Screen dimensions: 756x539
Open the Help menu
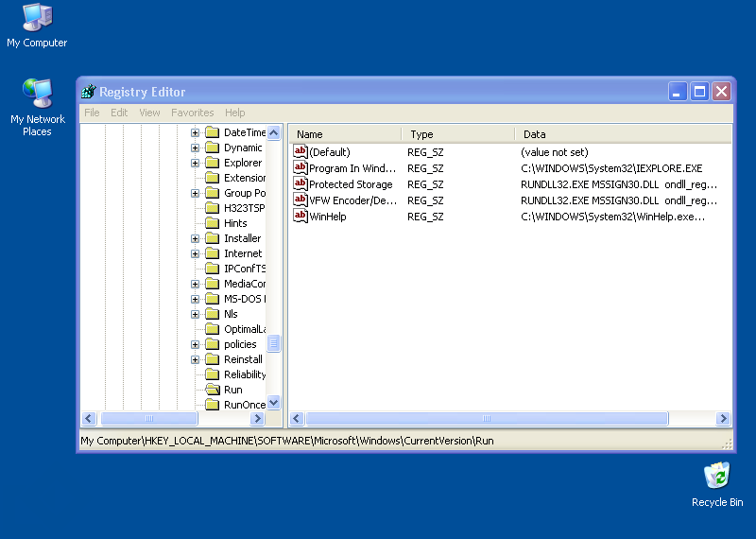pyautogui.click(x=234, y=113)
